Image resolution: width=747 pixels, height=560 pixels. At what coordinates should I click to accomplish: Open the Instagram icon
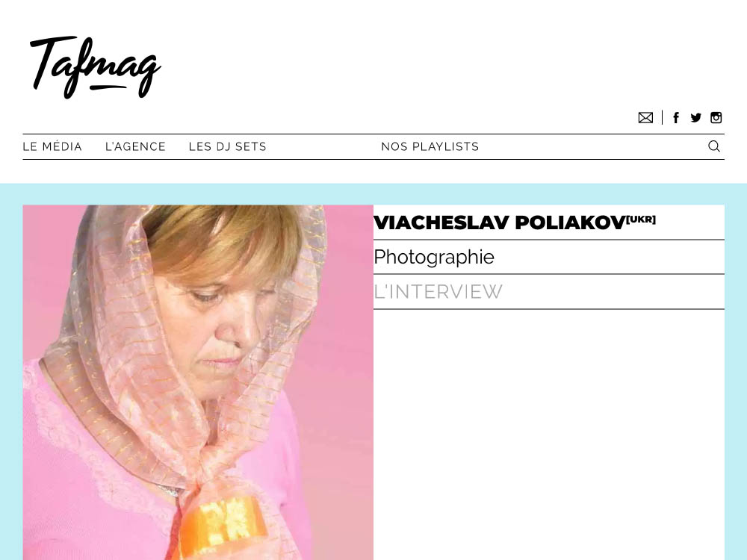pos(716,118)
